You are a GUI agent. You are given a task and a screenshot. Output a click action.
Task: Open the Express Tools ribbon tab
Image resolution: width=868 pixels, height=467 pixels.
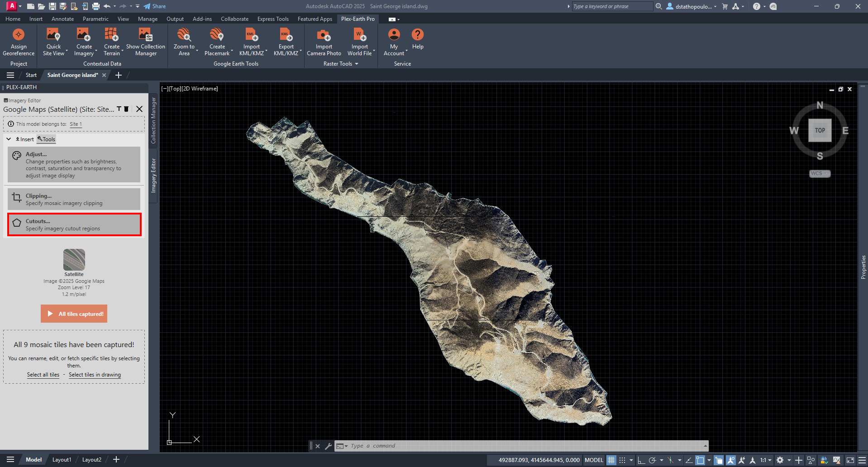273,19
